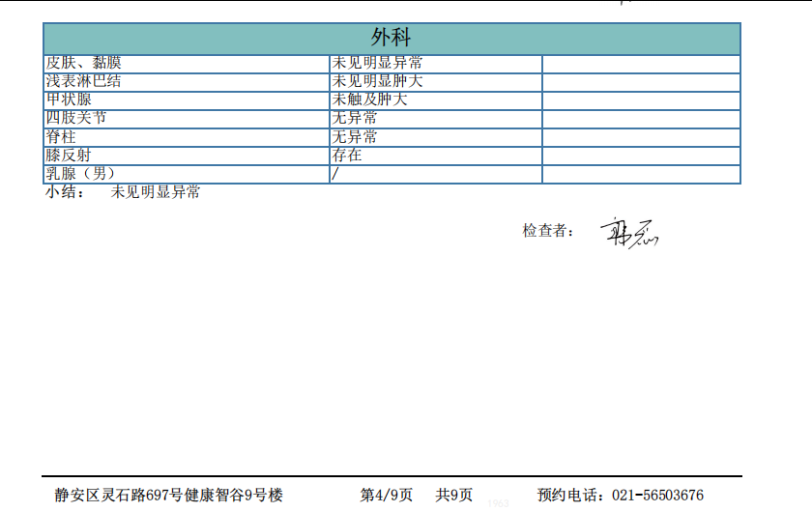This screenshot has width=812, height=512.
Task: Click the 浅表淋巴结 row label
Action: [x=83, y=81]
